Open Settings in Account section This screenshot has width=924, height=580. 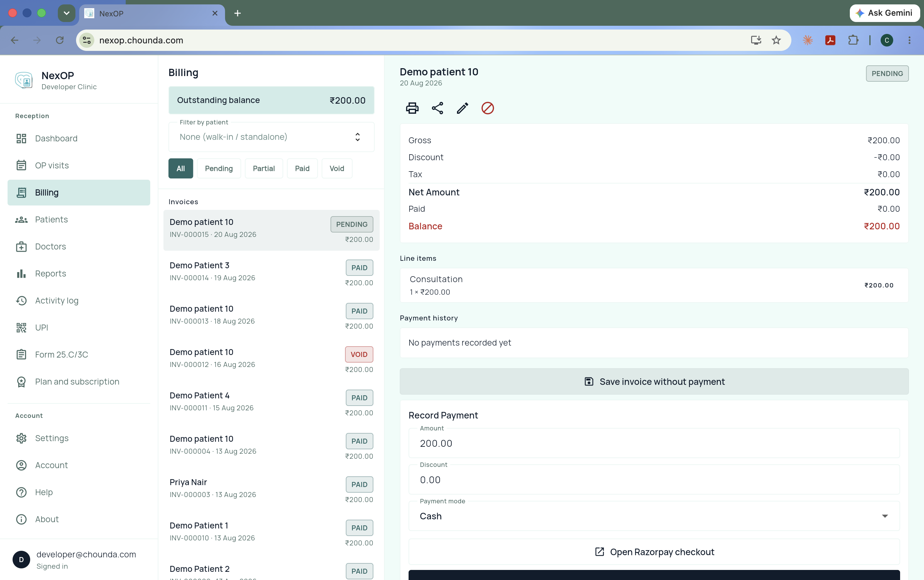coord(79,438)
